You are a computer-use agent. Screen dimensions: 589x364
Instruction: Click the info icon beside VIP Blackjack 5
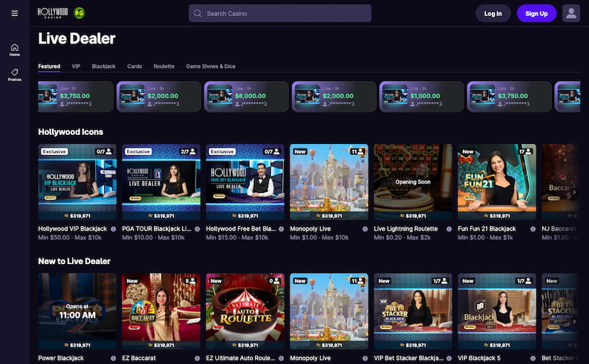(x=532, y=358)
